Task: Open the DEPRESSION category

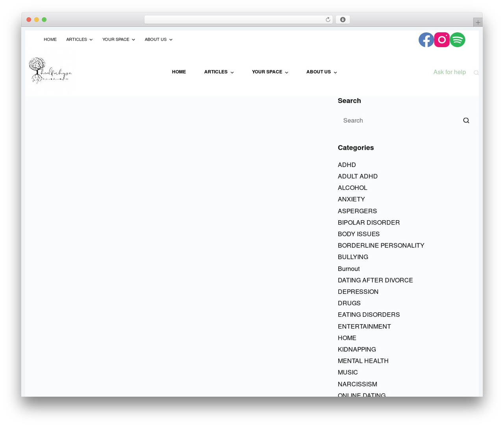Action: pos(358,291)
